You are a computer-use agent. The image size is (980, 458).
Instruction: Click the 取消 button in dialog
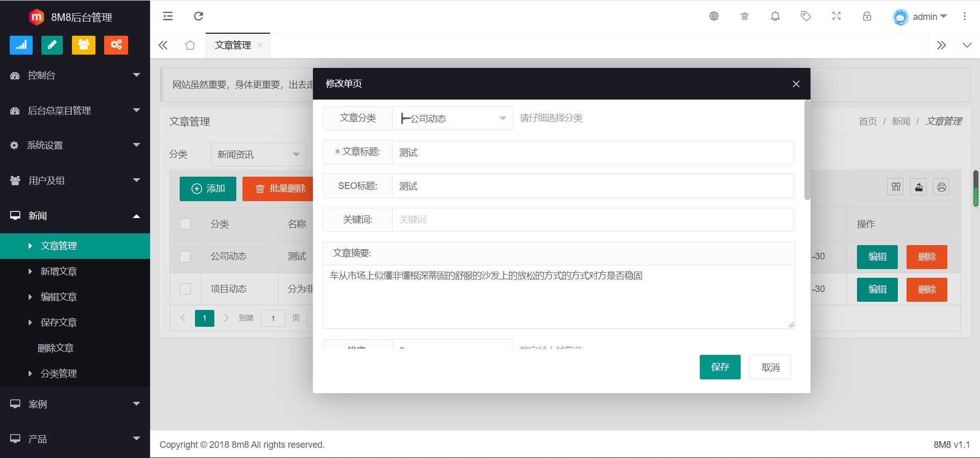tap(770, 367)
